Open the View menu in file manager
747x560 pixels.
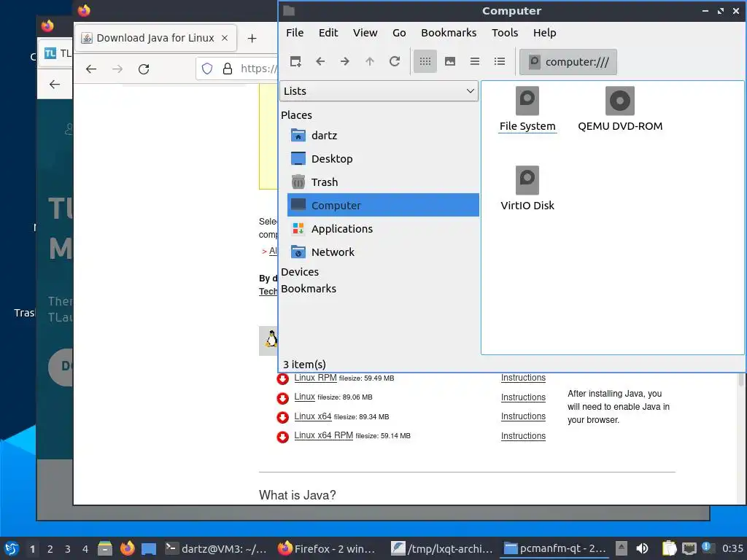365,33
